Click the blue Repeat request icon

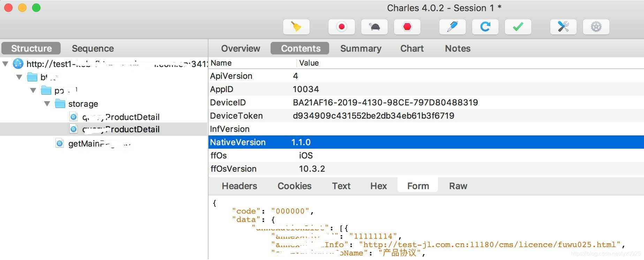tap(485, 27)
